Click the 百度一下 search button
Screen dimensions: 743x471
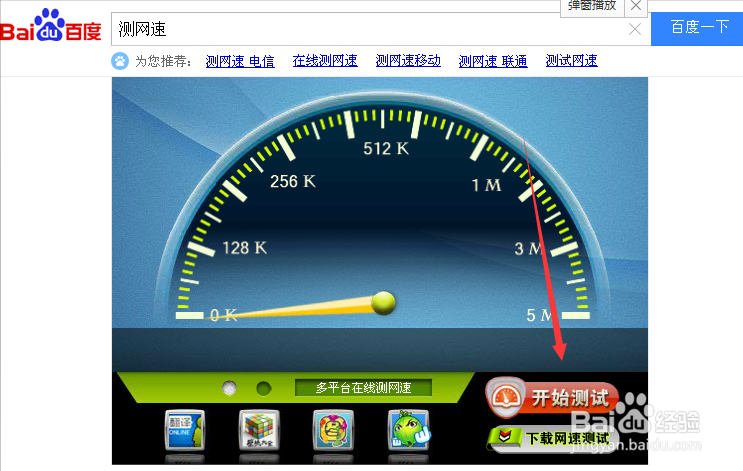(697, 29)
